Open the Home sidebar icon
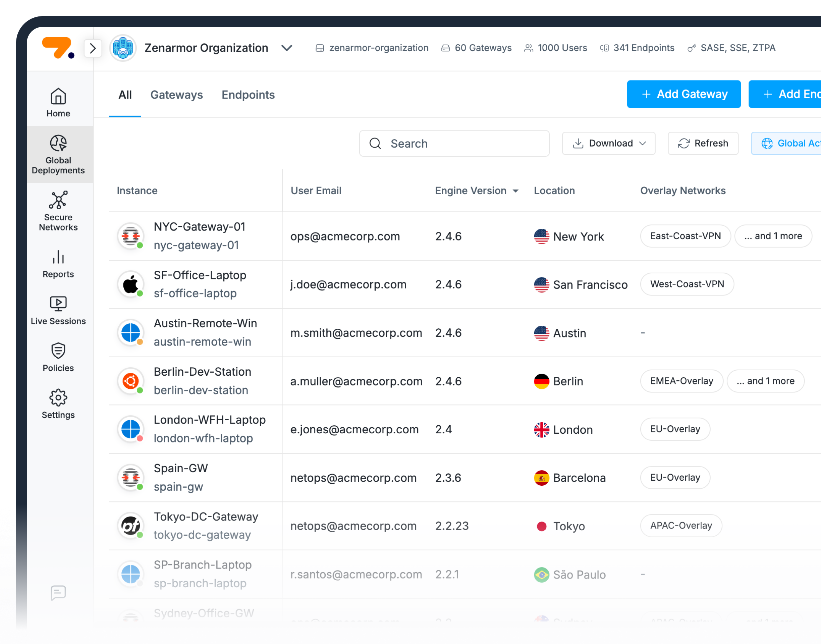Viewport: 821px width, 644px height. (58, 97)
